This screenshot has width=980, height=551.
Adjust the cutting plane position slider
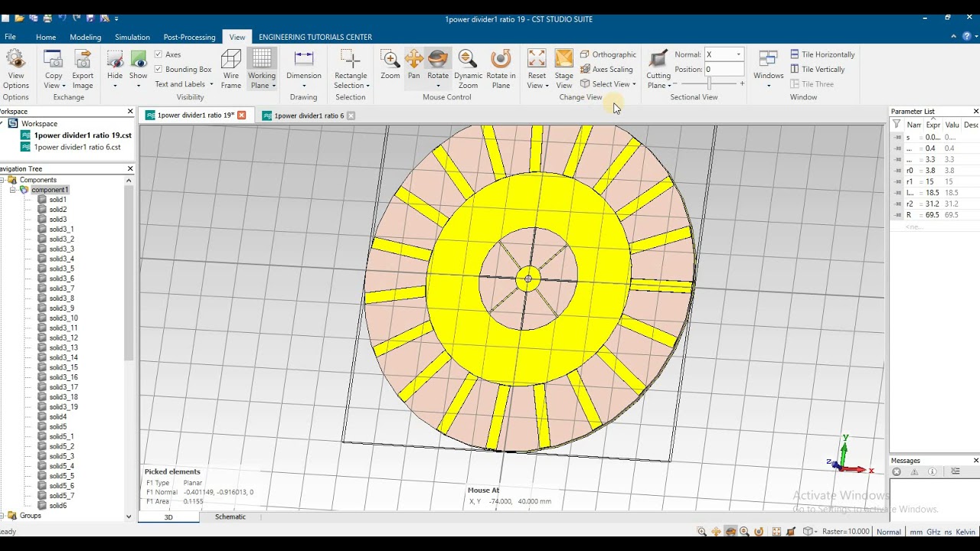tap(709, 83)
